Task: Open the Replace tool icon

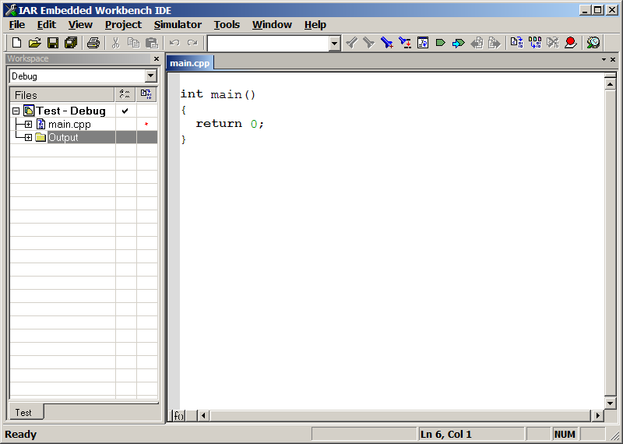Action: point(405,43)
